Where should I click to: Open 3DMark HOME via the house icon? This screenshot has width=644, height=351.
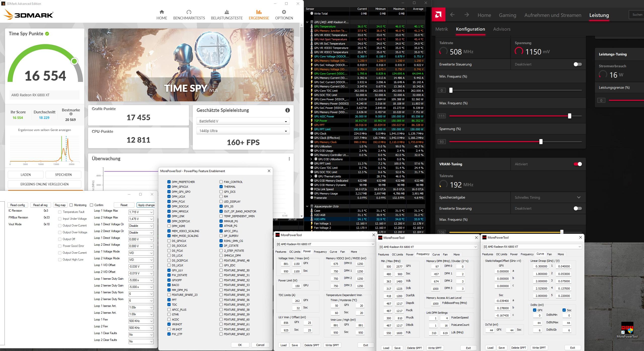(162, 12)
